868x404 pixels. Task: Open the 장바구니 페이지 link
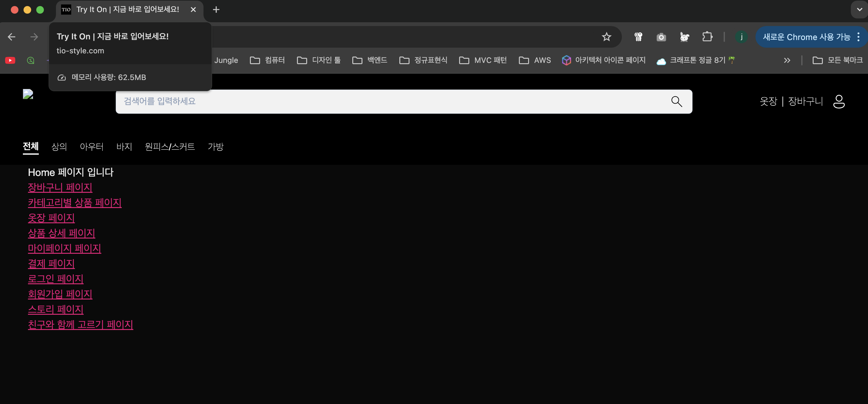pyautogui.click(x=60, y=187)
